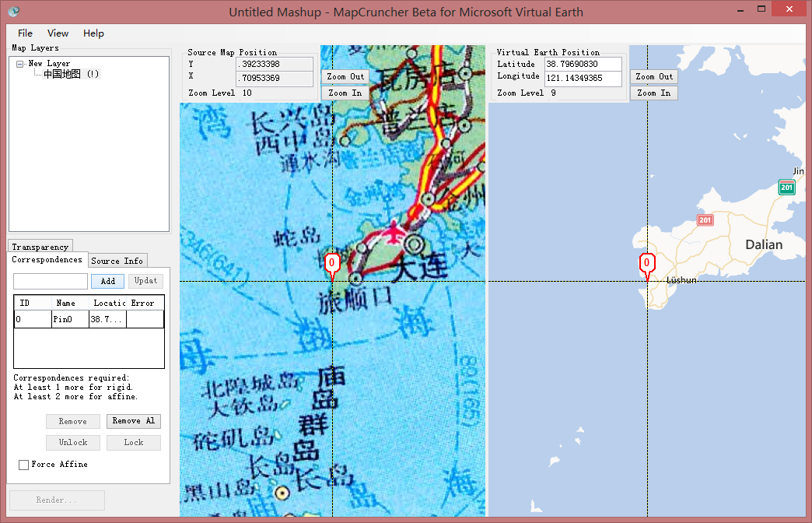Open the View menu
The width and height of the screenshot is (812, 523).
coord(58,33)
